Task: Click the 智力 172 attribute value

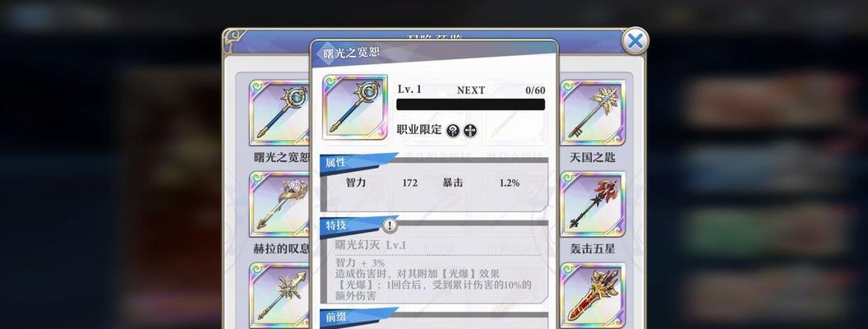Action: pyautogui.click(x=410, y=183)
